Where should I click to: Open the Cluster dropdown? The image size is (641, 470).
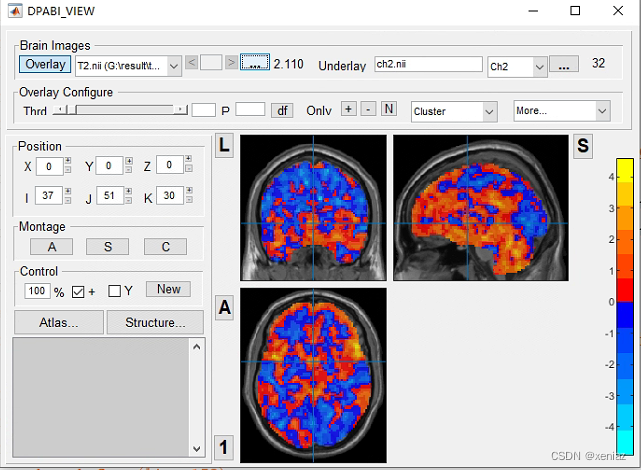coord(454,112)
